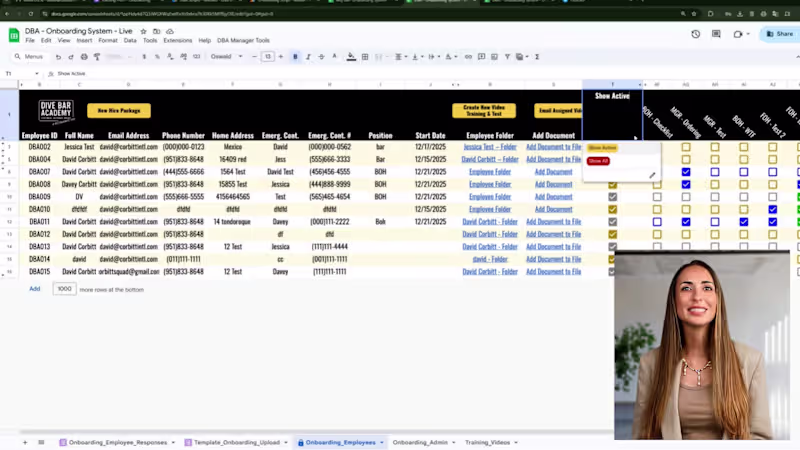Viewport: 800px width, 450px height.
Task: Open the DBA Manager Tools menu
Action: [x=243, y=40]
